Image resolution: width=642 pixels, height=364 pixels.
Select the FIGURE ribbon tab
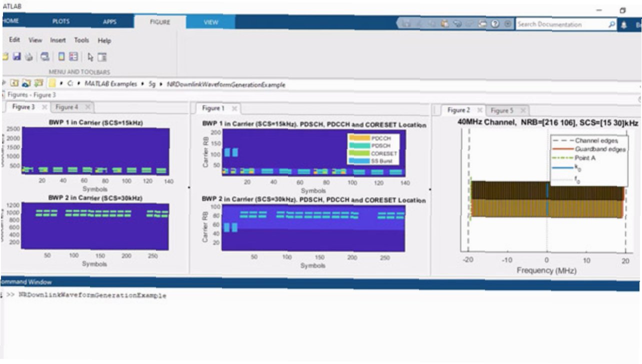160,22
